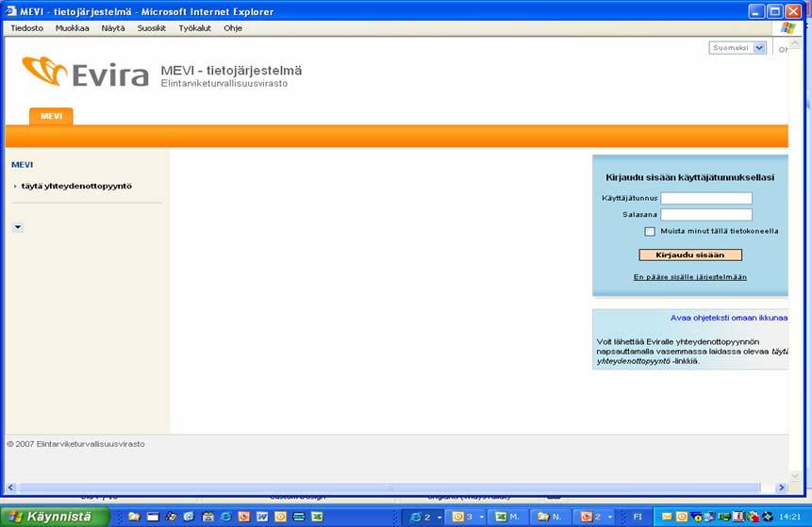Click the horizontal scrollbar track
This screenshot has height=527, width=812.
click(389, 487)
